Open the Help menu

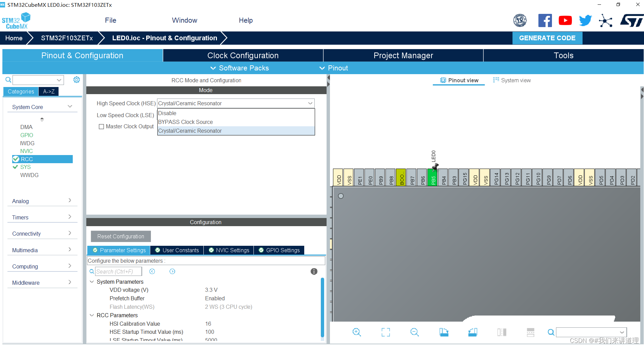[x=246, y=20]
